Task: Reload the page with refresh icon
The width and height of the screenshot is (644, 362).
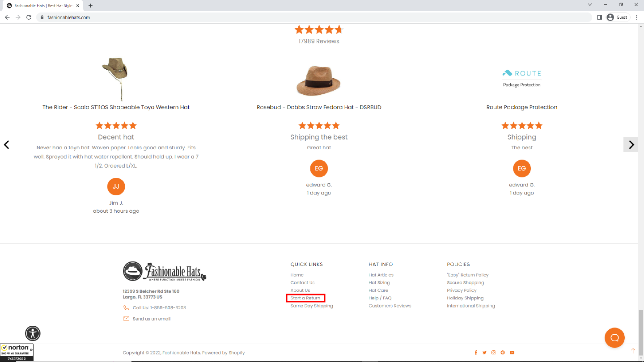Action: point(29,17)
